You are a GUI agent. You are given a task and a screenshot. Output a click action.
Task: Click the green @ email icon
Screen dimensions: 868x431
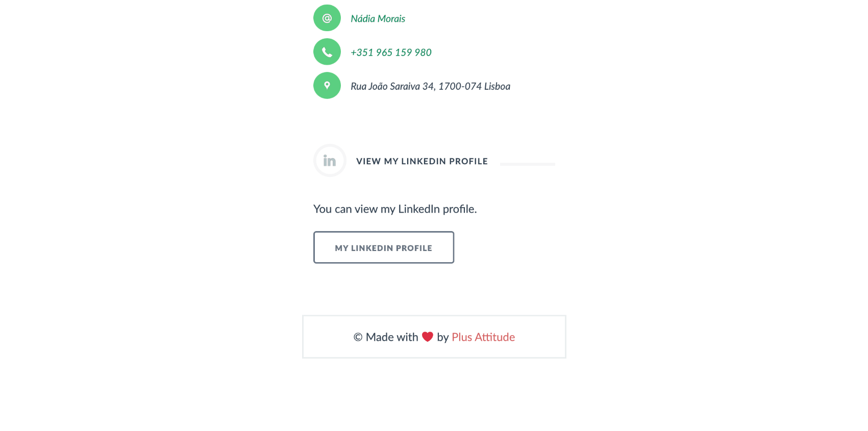click(327, 18)
